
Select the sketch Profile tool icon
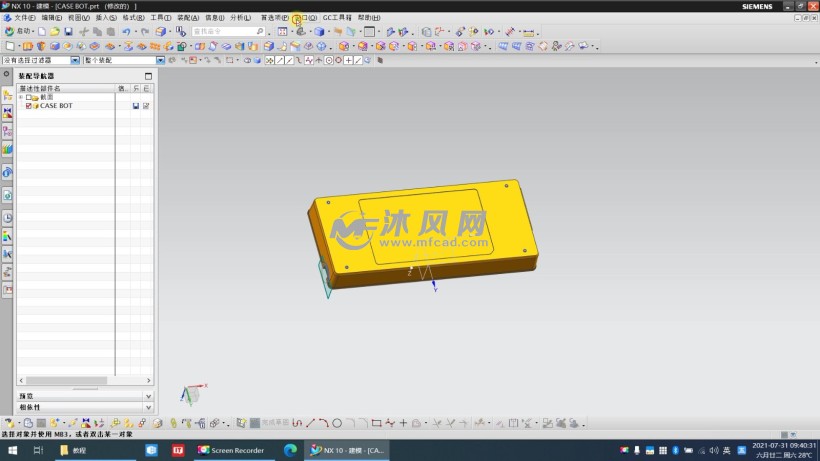coord(297,423)
